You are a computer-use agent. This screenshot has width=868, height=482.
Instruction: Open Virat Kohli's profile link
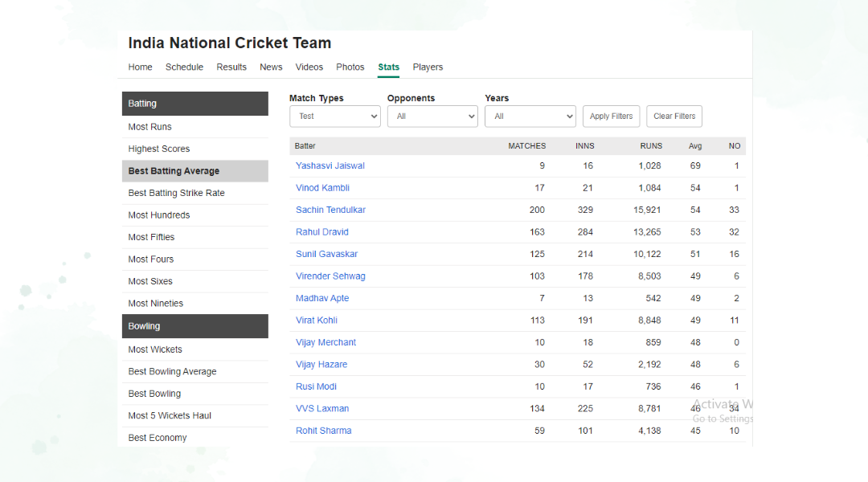(x=317, y=321)
